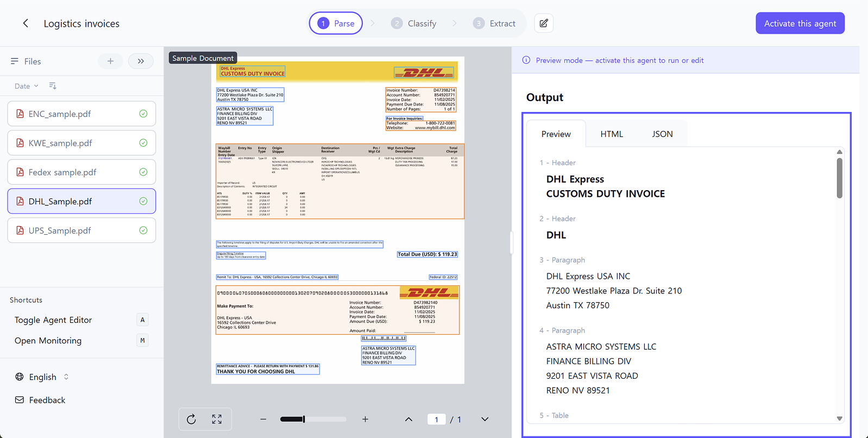The height and width of the screenshot is (438, 868).
Task: Click the PDF icon of ENC_sample.pdf
Action: [20, 114]
